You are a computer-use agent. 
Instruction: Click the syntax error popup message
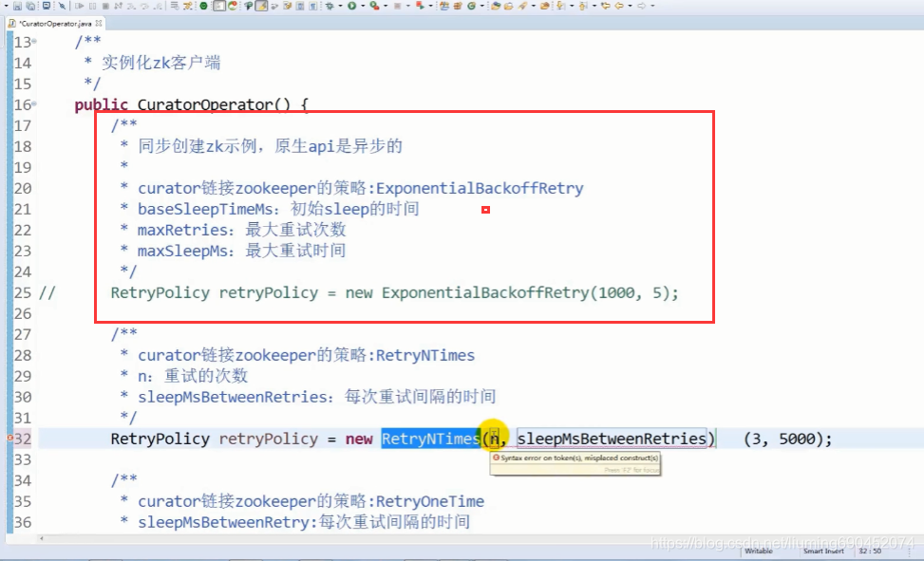pyautogui.click(x=575, y=461)
